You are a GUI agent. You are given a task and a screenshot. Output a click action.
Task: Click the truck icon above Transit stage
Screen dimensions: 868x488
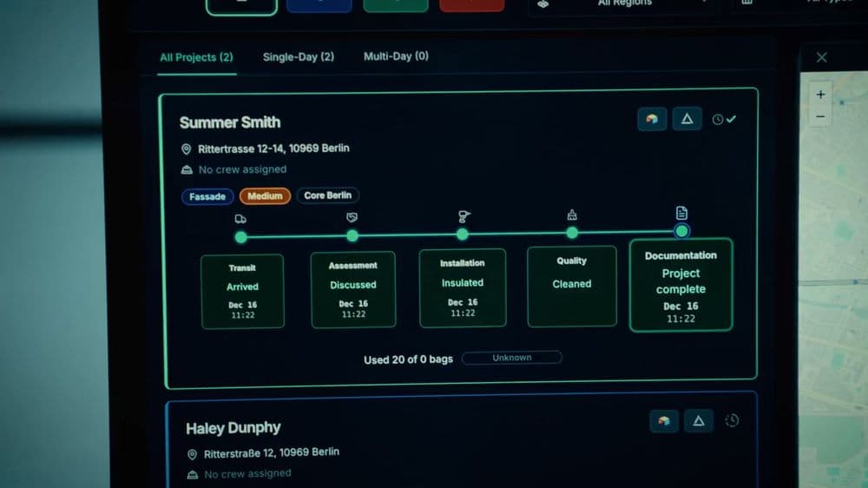click(240, 219)
